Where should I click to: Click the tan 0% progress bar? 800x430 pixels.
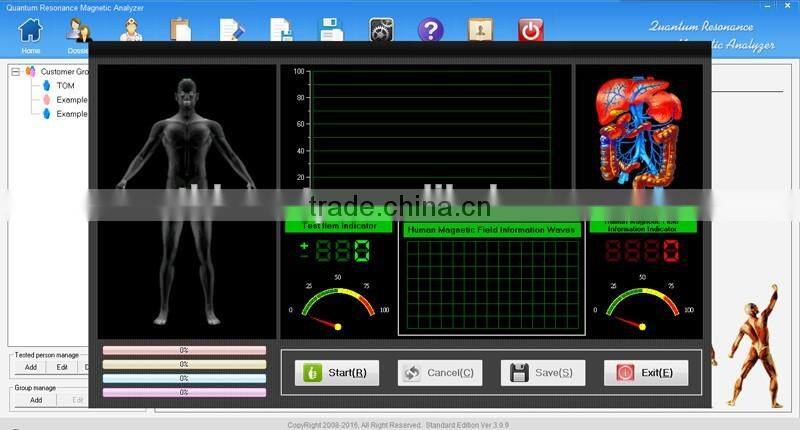click(184, 365)
